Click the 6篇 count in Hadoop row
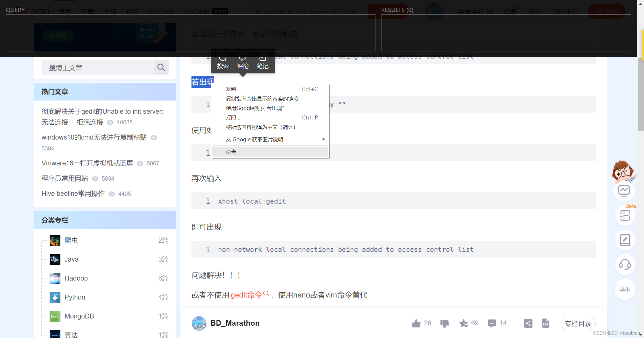The image size is (644, 338). (163, 278)
